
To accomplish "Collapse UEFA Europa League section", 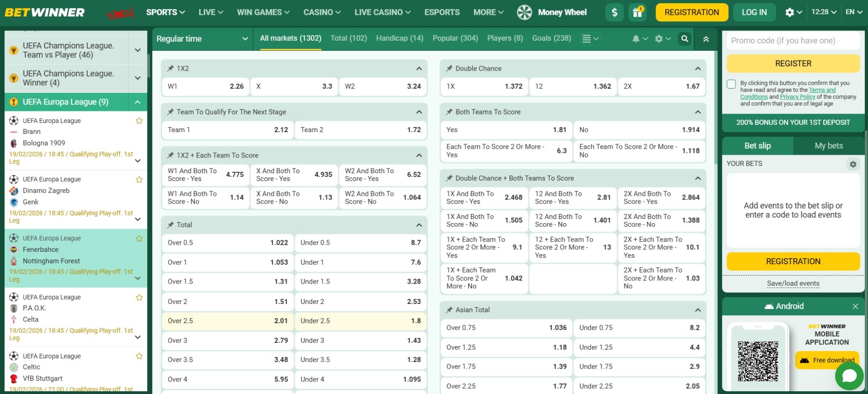I will (x=137, y=102).
